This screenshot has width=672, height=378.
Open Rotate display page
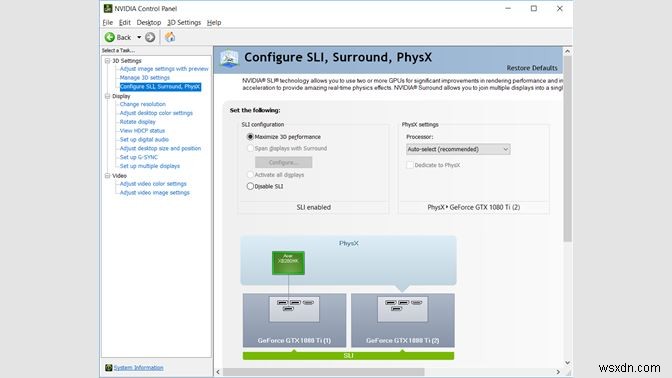(x=138, y=122)
